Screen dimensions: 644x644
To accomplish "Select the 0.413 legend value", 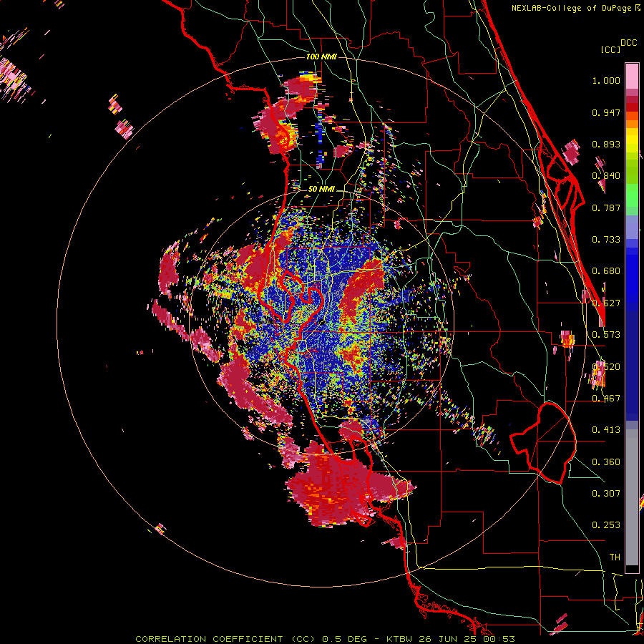I will [606, 430].
